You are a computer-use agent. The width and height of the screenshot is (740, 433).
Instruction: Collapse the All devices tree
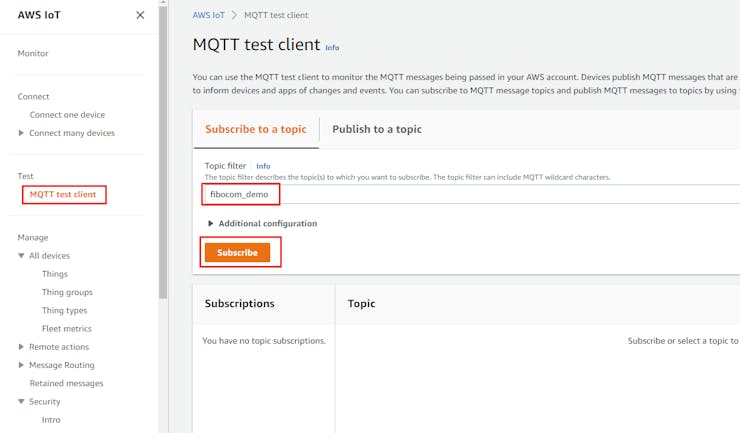[22, 256]
